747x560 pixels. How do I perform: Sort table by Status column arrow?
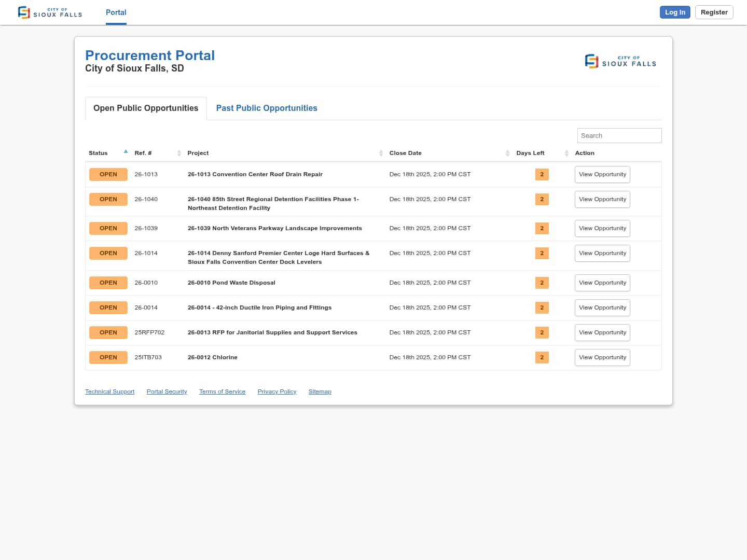pos(126,152)
